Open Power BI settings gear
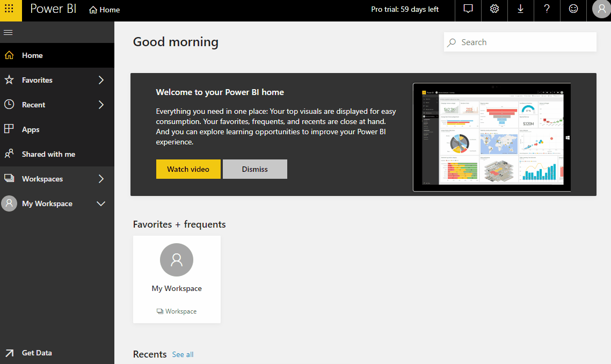 tap(494, 10)
